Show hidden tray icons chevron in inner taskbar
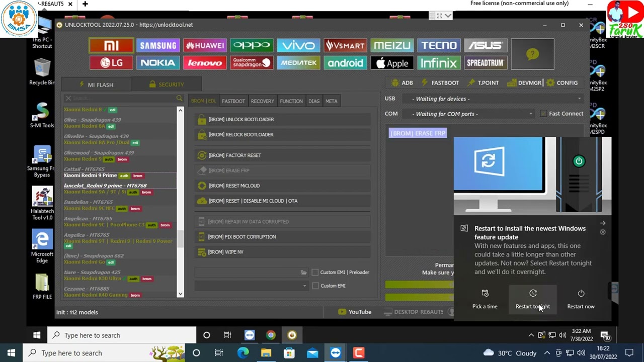 tap(531, 335)
